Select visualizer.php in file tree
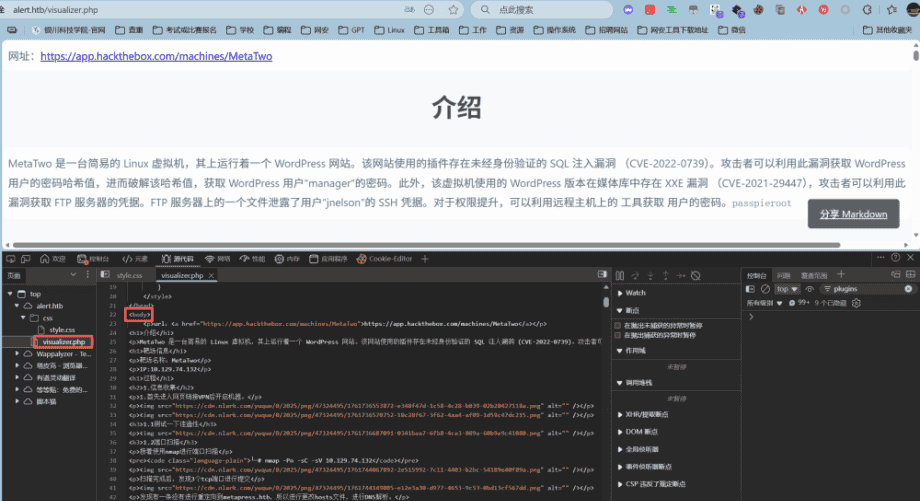The width and height of the screenshot is (920, 501). tap(63, 342)
